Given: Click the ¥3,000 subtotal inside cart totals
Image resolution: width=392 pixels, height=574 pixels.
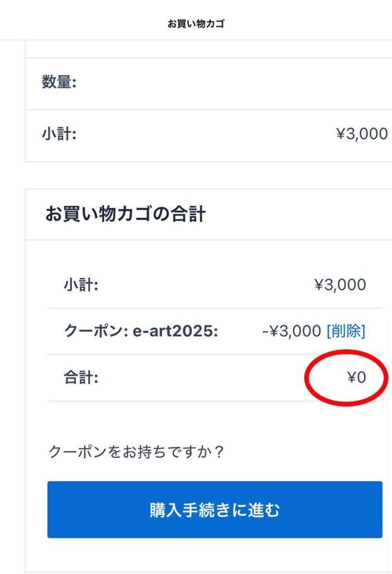Looking at the screenshot, I should (340, 285).
